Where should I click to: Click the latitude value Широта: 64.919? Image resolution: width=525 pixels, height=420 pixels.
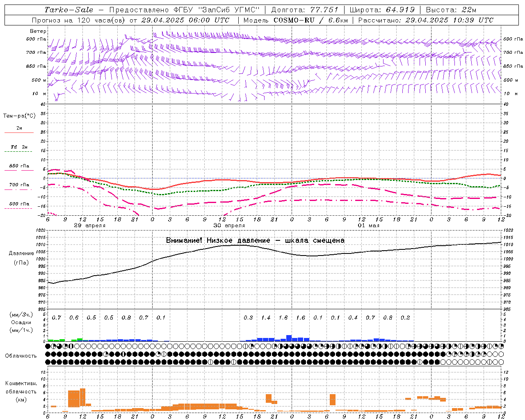point(382,10)
